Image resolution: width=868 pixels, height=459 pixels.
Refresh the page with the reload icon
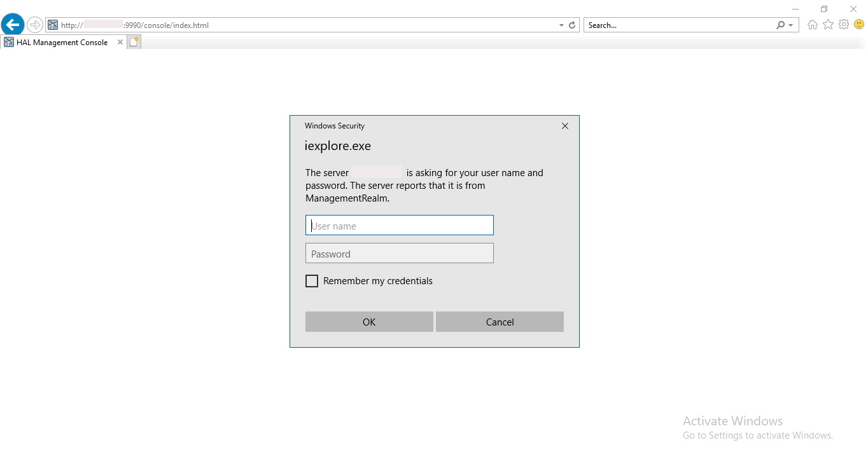[572, 25]
